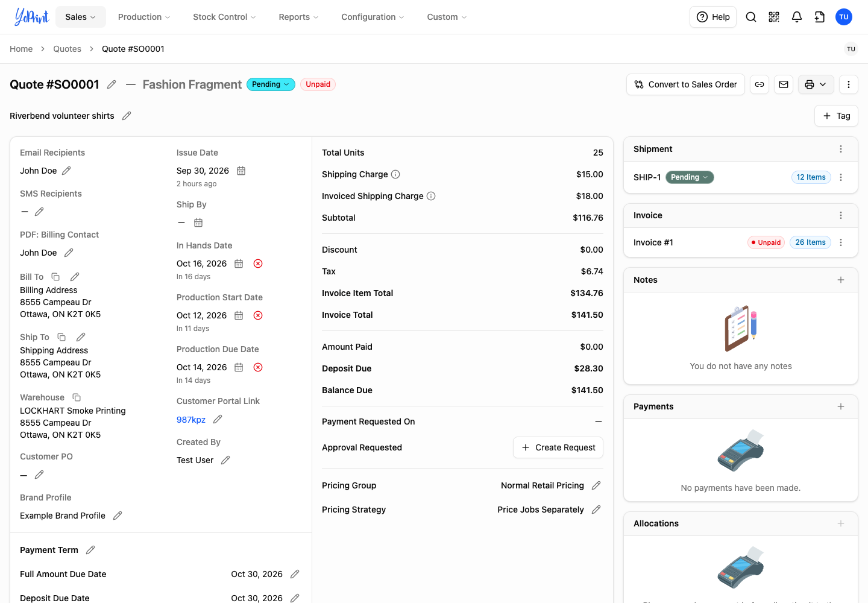Open customer portal link 987kpz
Image resolution: width=868 pixels, height=603 pixels.
191,420
